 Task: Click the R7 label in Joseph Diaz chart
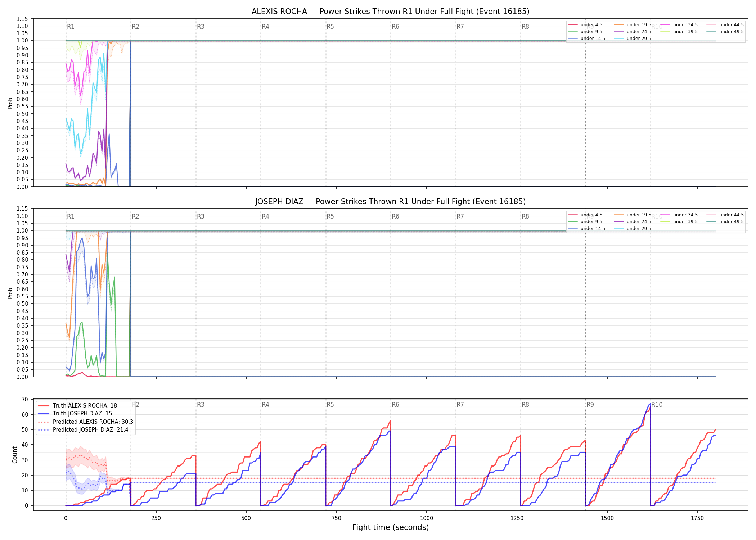point(460,216)
